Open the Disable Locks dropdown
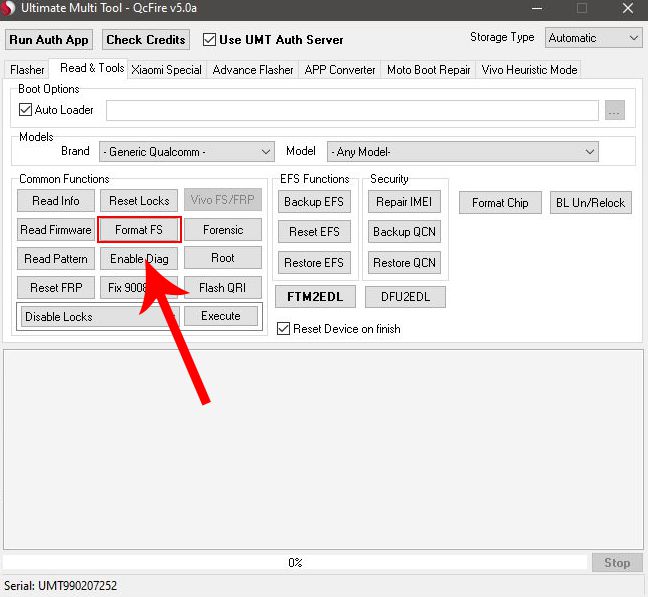 coord(99,317)
